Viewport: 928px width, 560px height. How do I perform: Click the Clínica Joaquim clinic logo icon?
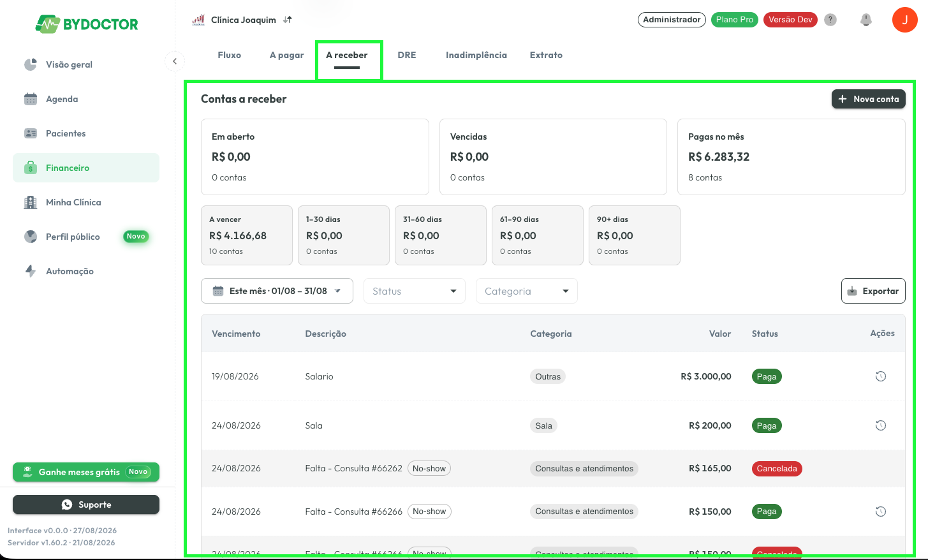(x=198, y=20)
